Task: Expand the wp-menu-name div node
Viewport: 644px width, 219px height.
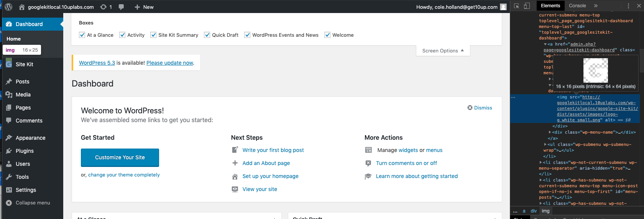Action: [550, 132]
